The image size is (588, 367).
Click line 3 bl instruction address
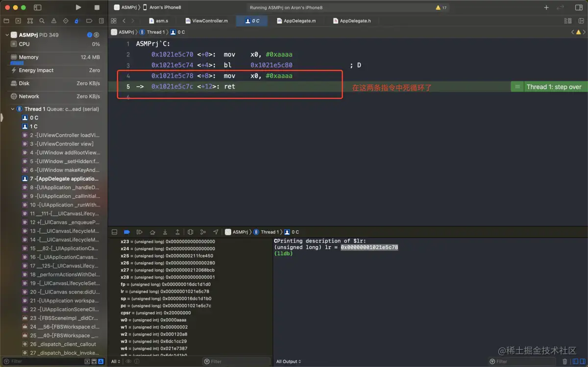[x=271, y=65]
